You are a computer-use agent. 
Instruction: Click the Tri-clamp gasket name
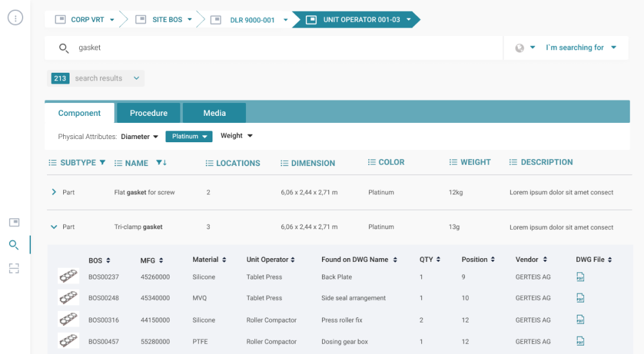(x=138, y=227)
